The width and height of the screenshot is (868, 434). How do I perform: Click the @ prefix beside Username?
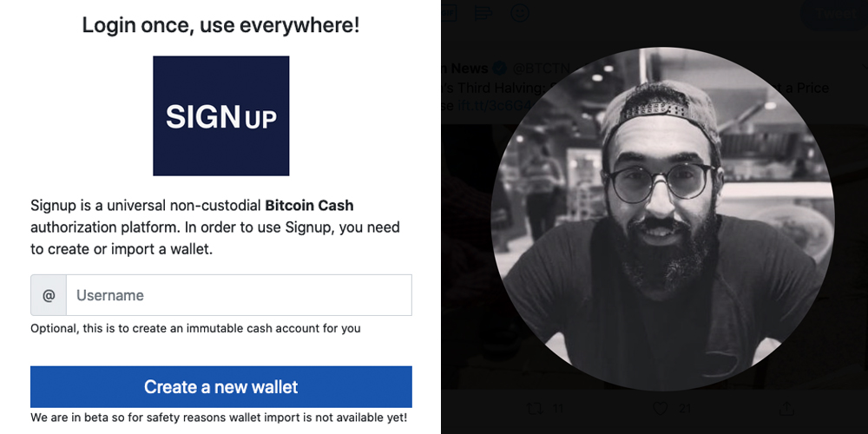(x=49, y=295)
